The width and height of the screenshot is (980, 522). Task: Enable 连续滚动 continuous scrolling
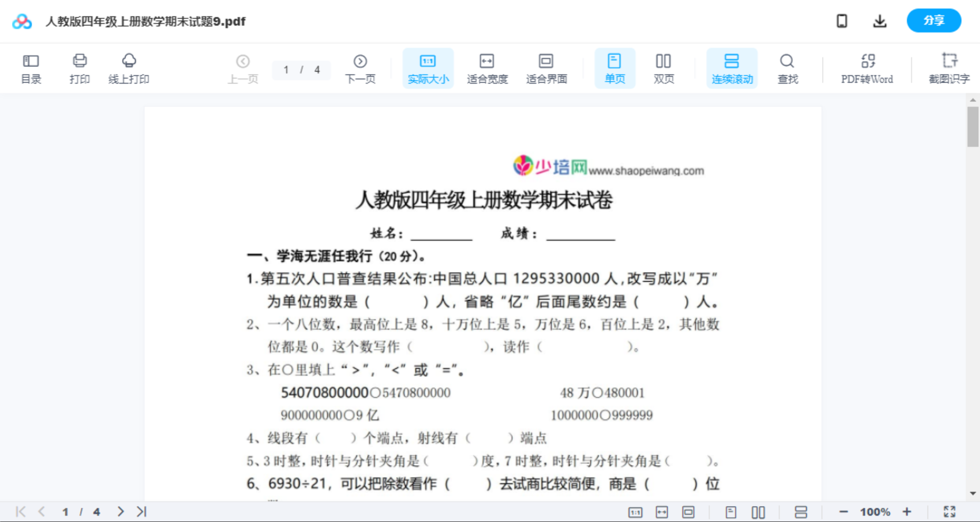coord(732,68)
